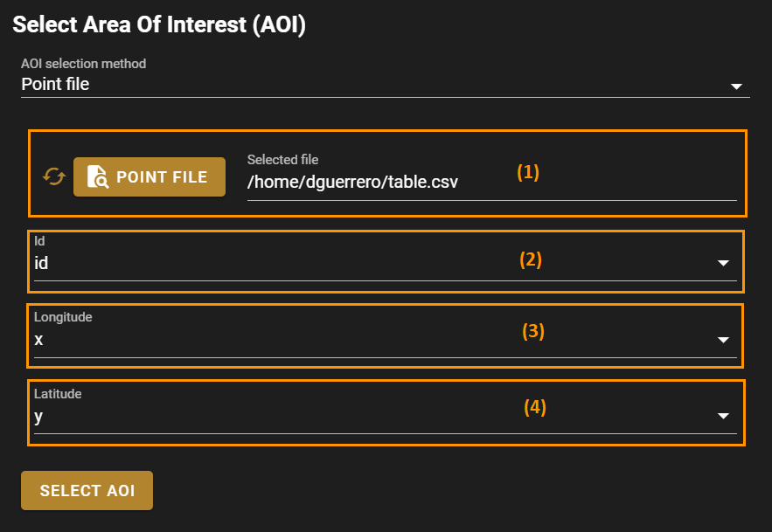The height and width of the screenshot is (532, 772).
Task: Open the Id column dropdown arrow
Action: coord(723,263)
